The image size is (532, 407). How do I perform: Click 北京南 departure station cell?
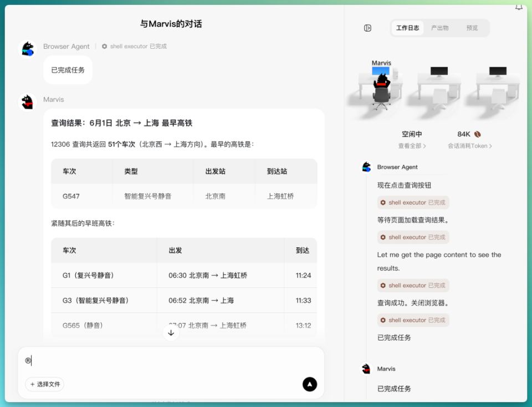click(224, 196)
